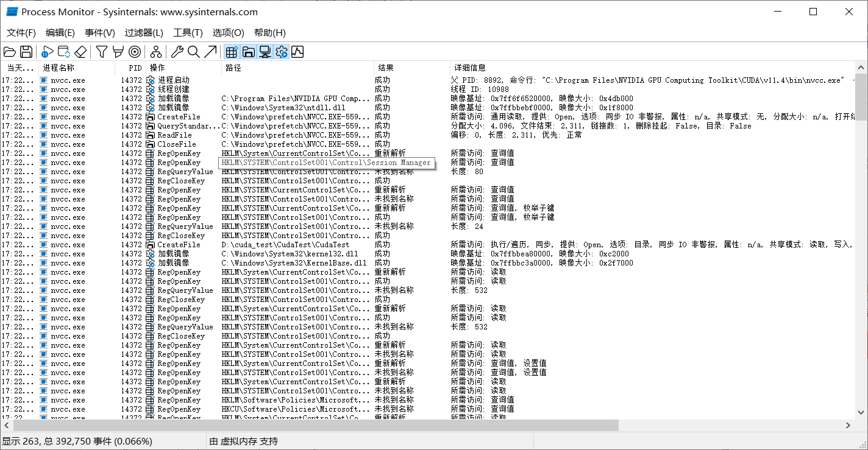Click the horizontal scrollbar right arrow
Image resolution: width=868 pixels, height=450 pixels.
(848, 425)
